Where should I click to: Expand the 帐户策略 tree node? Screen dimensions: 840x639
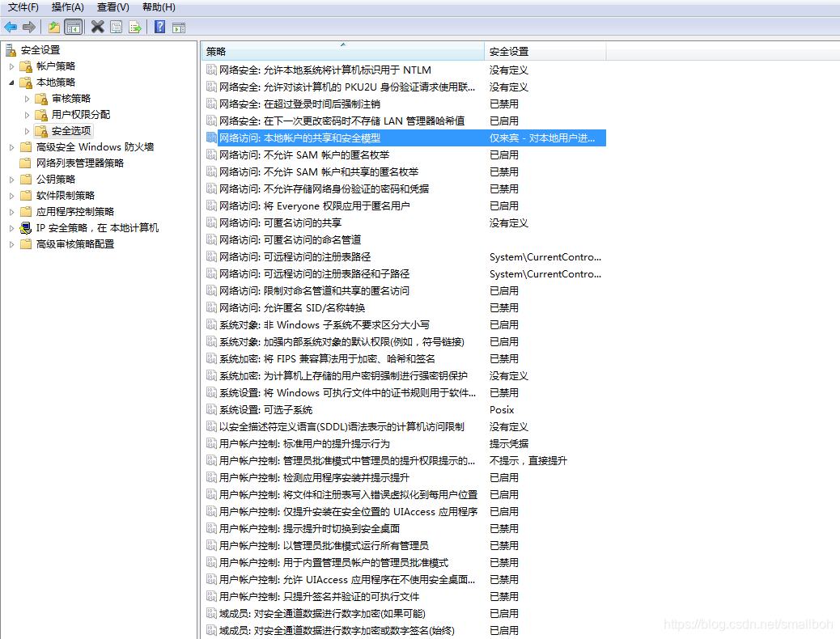point(12,66)
